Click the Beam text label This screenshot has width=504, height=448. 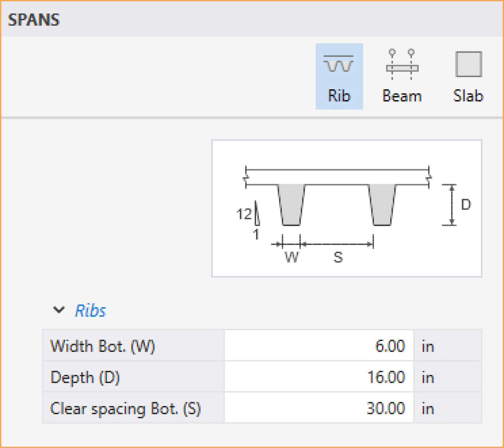[402, 96]
